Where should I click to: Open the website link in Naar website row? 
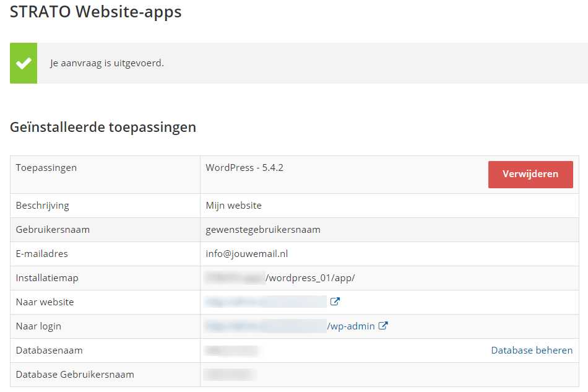pos(266,302)
